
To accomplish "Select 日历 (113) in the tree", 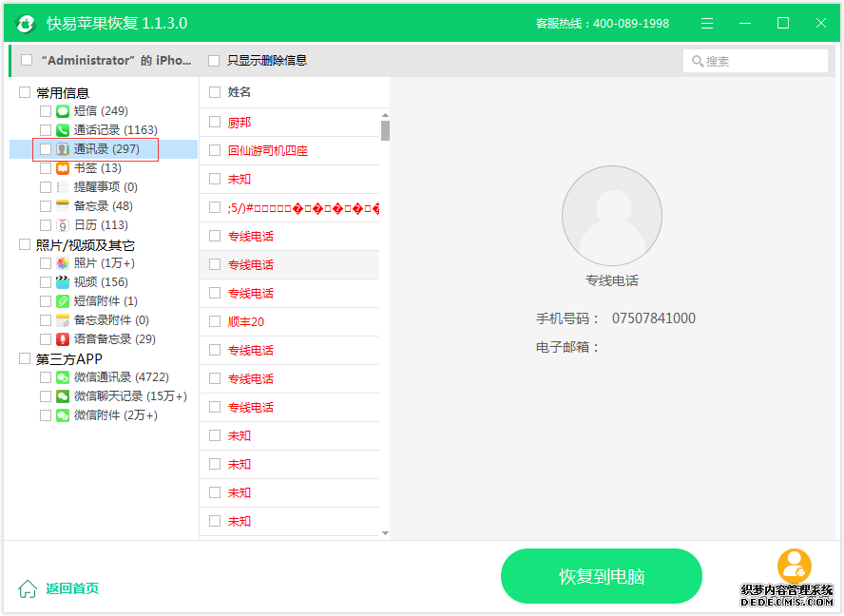I will [101, 225].
